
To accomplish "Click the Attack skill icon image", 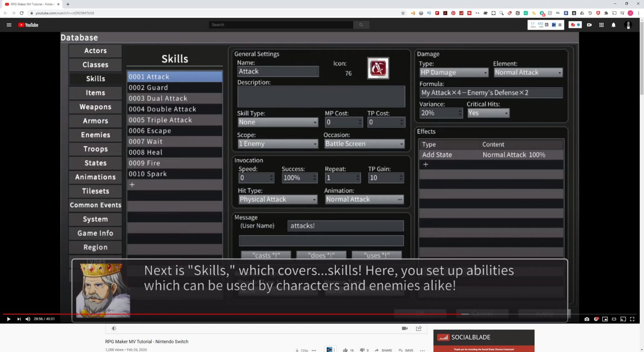I will point(378,68).
